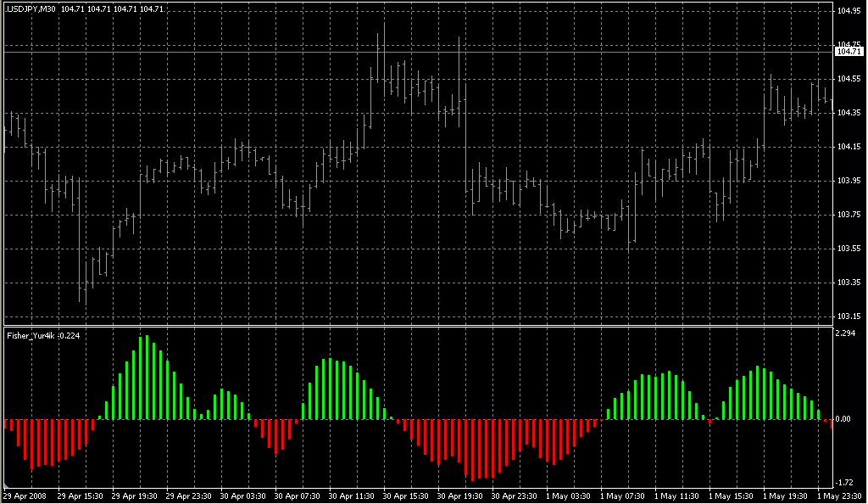Select the 30 Apr 03:30 time label

click(243, 496)
